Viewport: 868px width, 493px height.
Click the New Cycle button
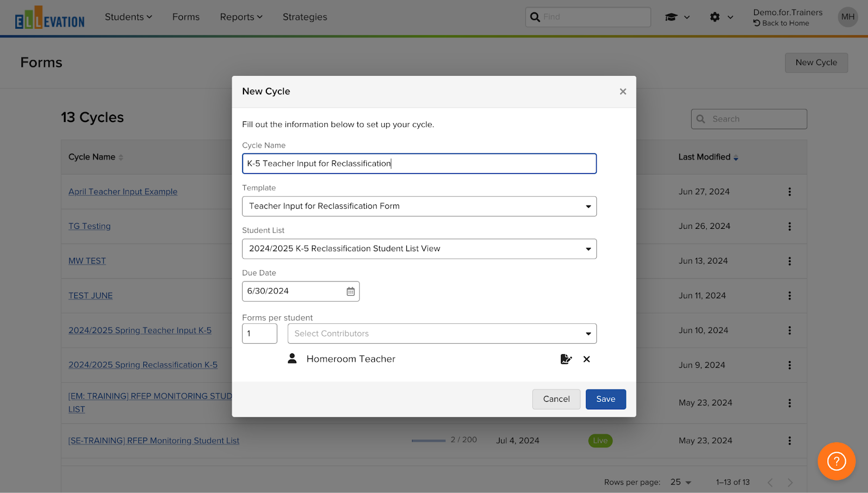point(816,62)
